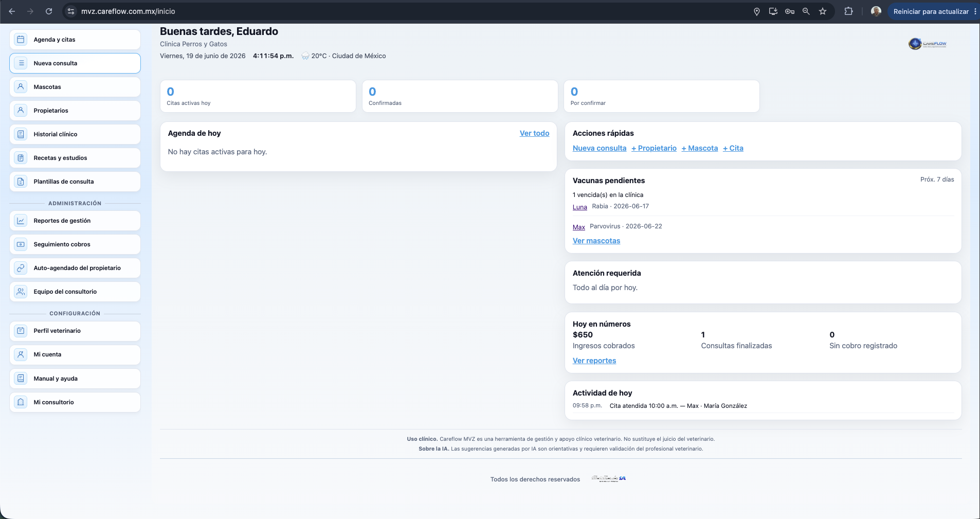This screenshot has height=519, width=980.
Task: Open Luna's pet record link
Action: (580, 207)
